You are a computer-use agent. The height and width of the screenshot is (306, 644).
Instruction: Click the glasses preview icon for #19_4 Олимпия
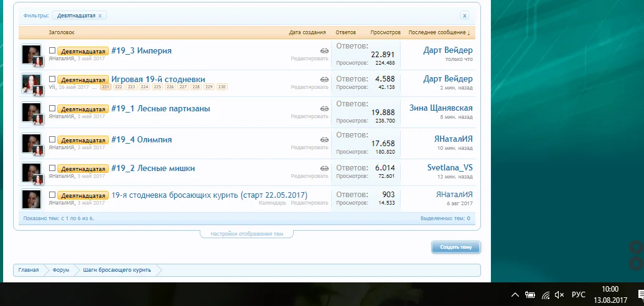[324, 140]
